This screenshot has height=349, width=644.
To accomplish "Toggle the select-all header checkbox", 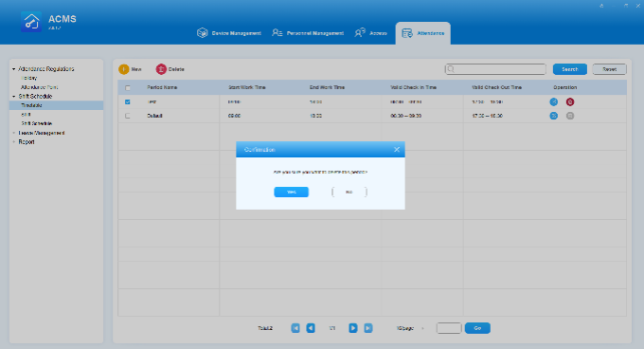I will point(128,87).
